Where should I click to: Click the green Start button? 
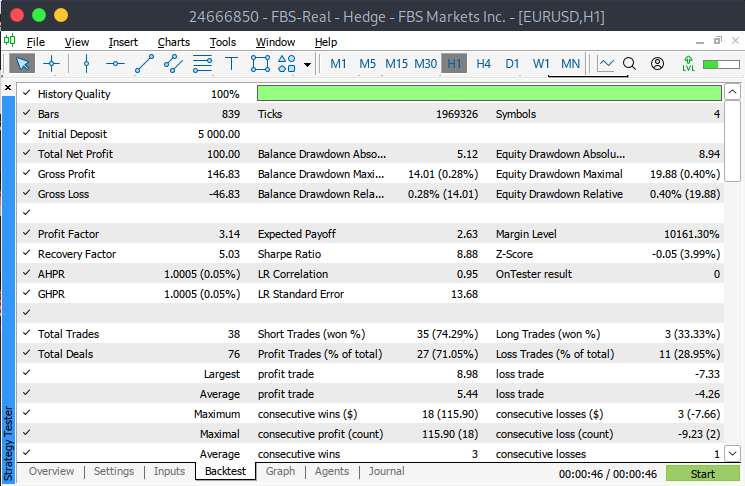702,474
